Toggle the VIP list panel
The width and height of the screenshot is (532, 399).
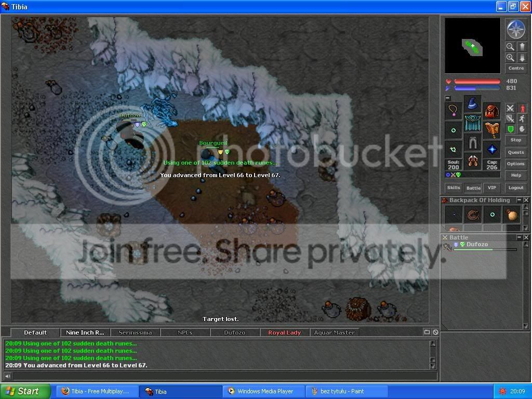tap(491, 188)
